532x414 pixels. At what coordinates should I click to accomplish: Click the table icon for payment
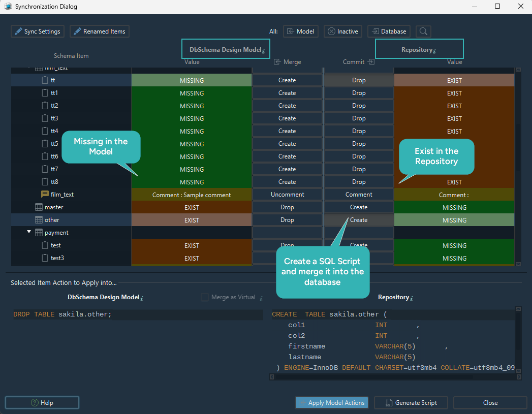click(39, 233)
